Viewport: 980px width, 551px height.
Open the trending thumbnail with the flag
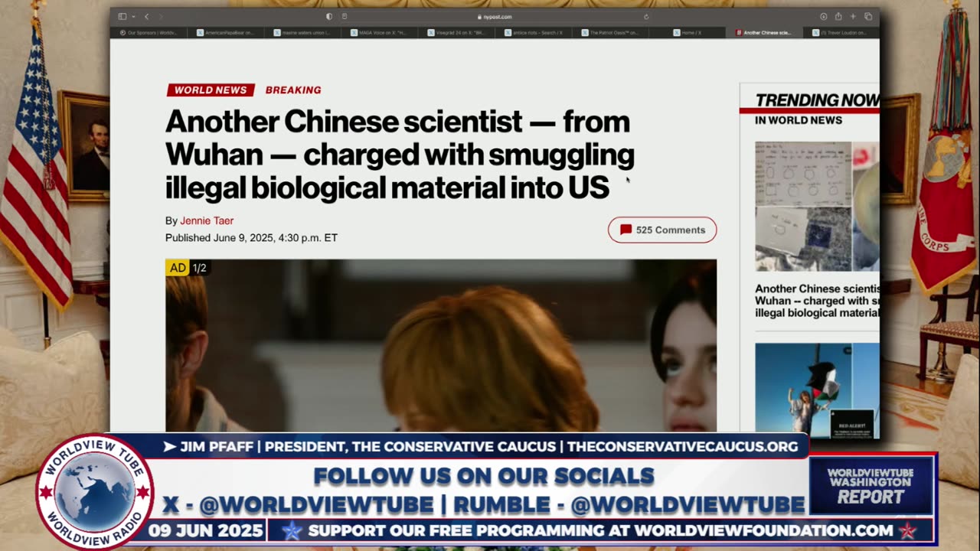(816, 390)
